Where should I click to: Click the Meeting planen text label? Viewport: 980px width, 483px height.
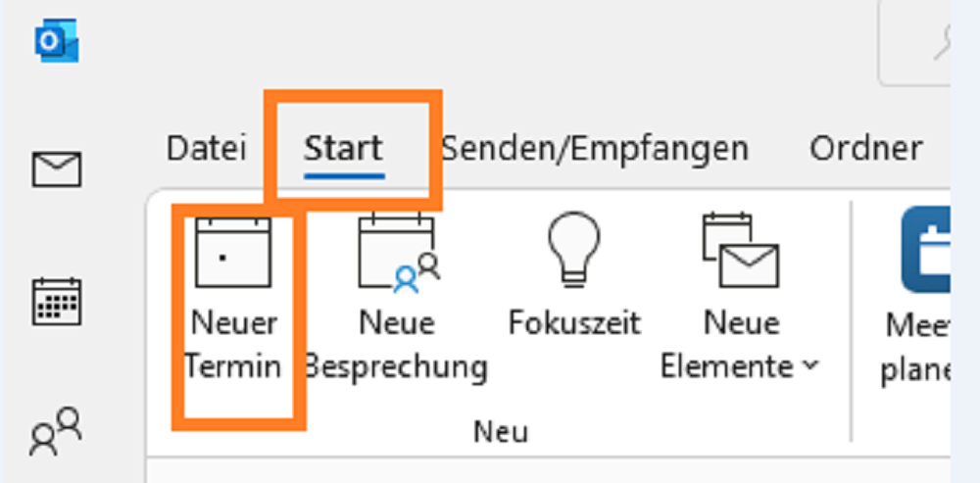(x=915, y=348)
